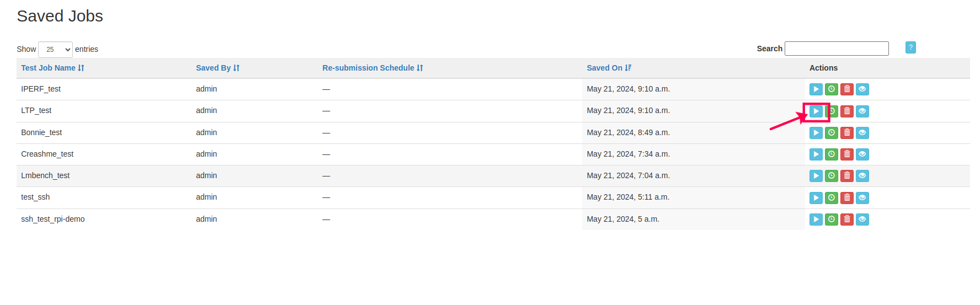Focus the Search input field
The image size is (980, 305).
(x=837, y=49)
